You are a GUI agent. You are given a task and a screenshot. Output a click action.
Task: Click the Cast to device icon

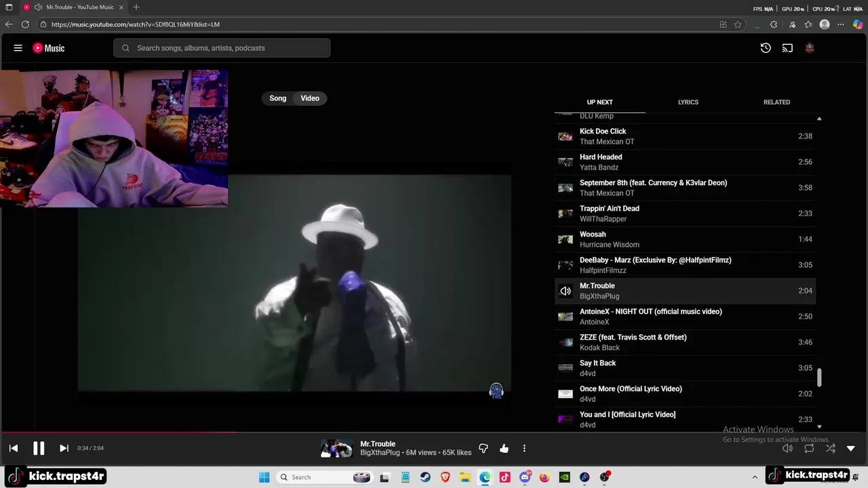pyautogui.click(x=787, y=48)
